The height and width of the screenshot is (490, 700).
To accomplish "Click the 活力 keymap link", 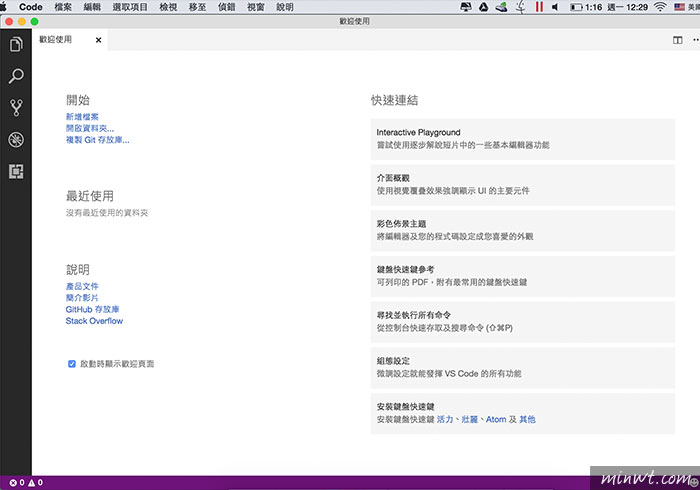I will coord(445,419).
